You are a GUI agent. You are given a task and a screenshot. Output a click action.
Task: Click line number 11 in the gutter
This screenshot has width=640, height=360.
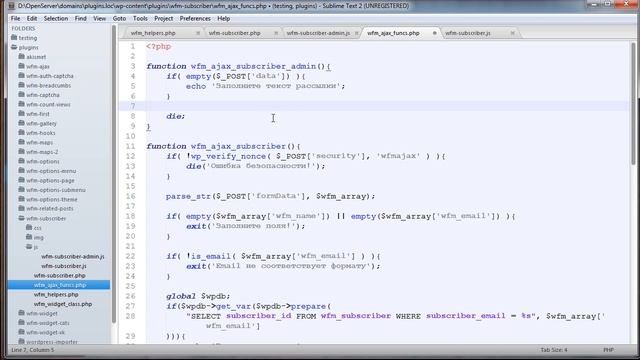tap(130, 146)
